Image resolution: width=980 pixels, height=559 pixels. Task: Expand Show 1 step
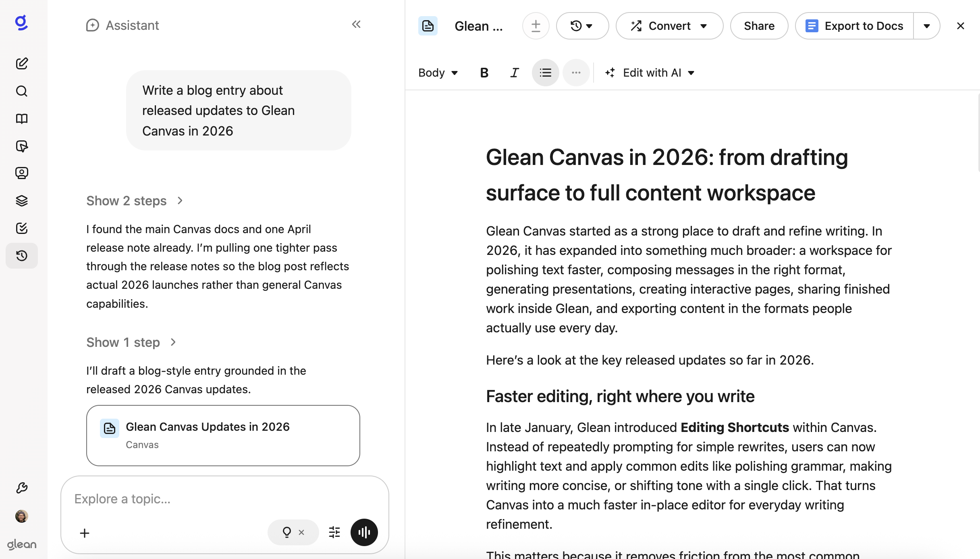[131, 342]
